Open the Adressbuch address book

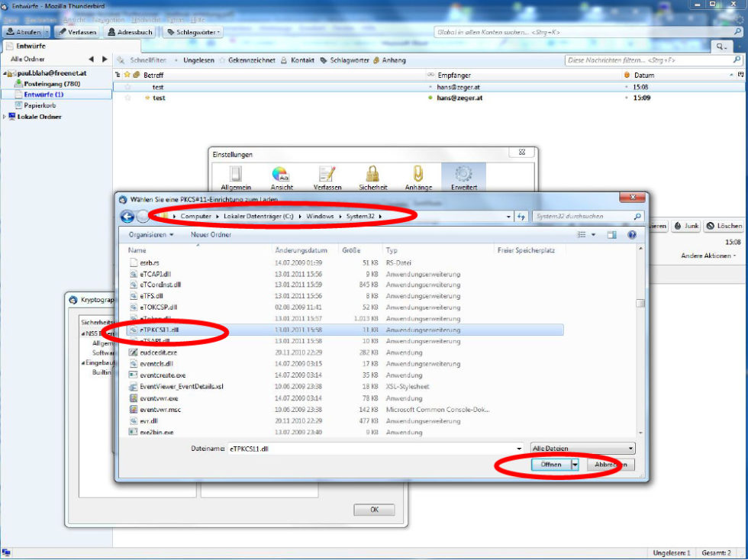click(x=131, y=32)
